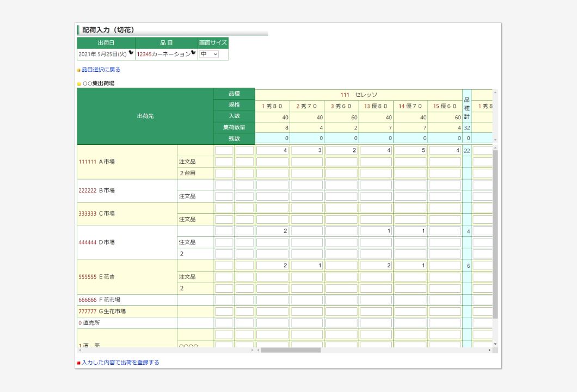Click the 222222 B市場 destination name

pos(96,191)
